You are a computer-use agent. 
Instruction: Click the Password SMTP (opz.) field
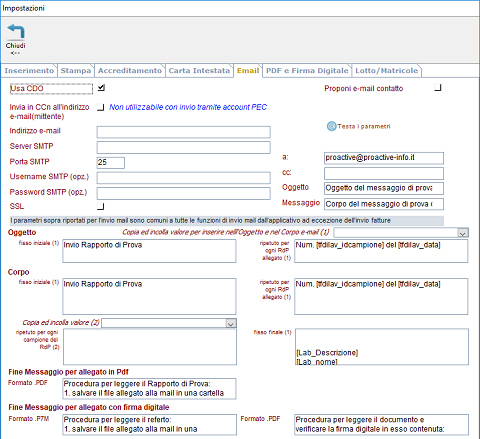click(x=183, y=193)
